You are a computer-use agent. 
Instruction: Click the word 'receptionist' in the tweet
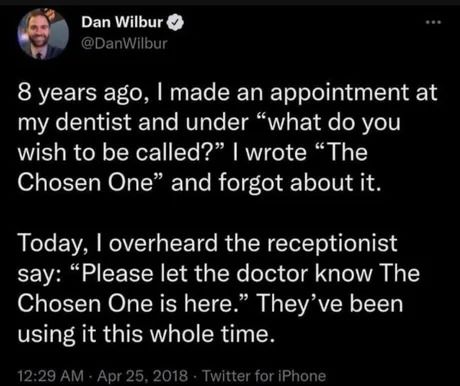point(332,244)
